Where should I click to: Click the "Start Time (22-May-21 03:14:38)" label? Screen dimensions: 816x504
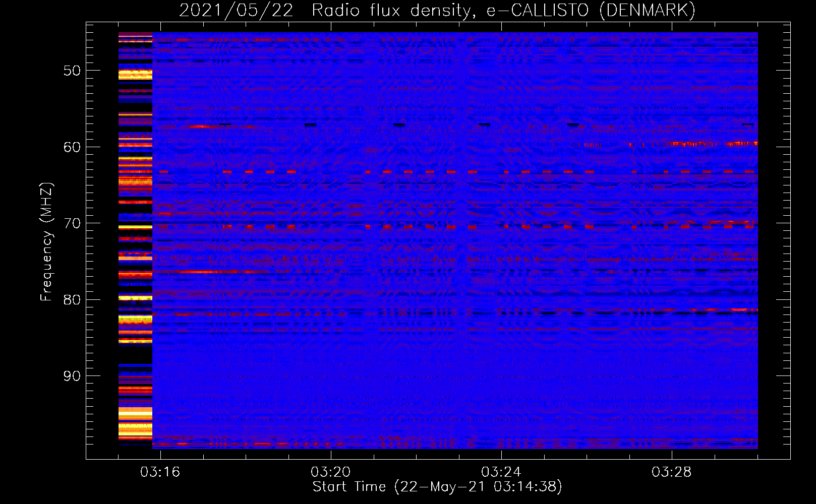[x=437, y=487]
